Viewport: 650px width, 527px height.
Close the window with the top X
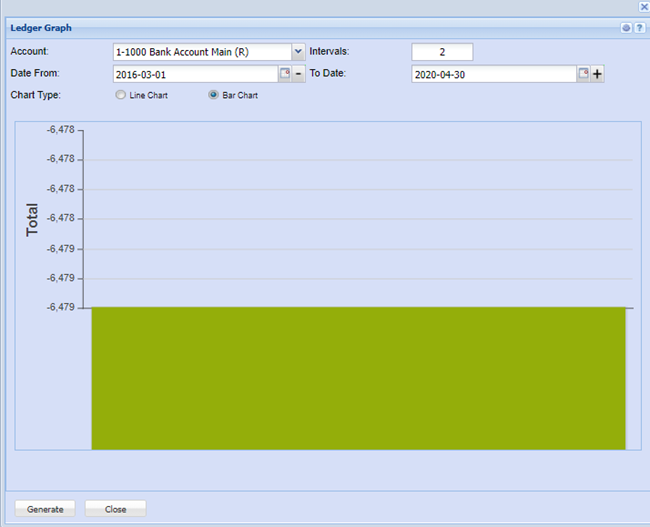coord(644,6)
